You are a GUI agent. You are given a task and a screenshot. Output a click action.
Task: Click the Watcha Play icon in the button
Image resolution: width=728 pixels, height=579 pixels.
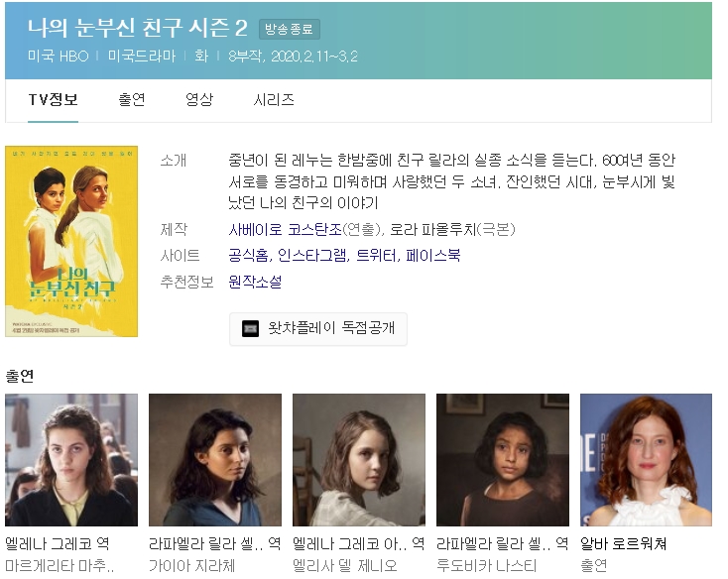(x=251, y=329)
